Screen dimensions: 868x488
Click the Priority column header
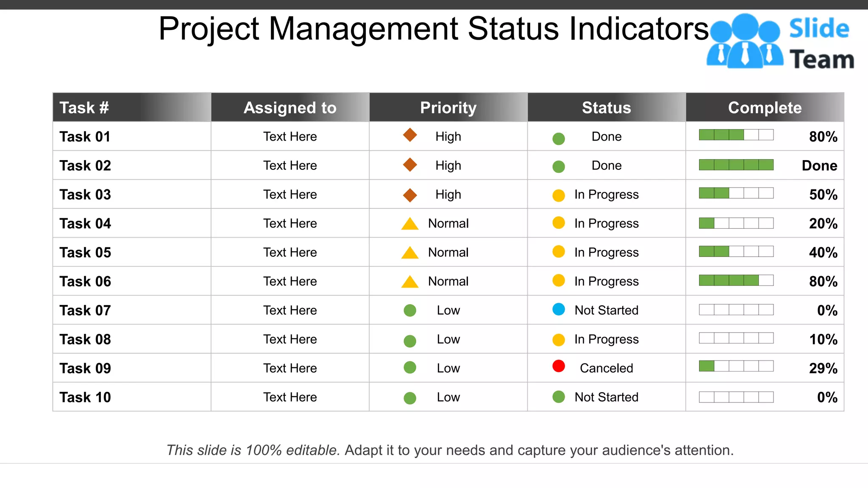[x=448, y=108]
